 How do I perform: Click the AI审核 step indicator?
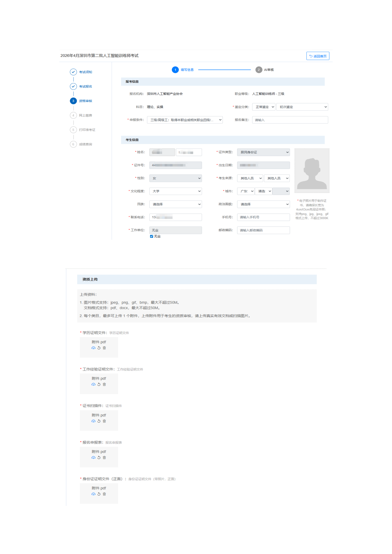[264, 70]
